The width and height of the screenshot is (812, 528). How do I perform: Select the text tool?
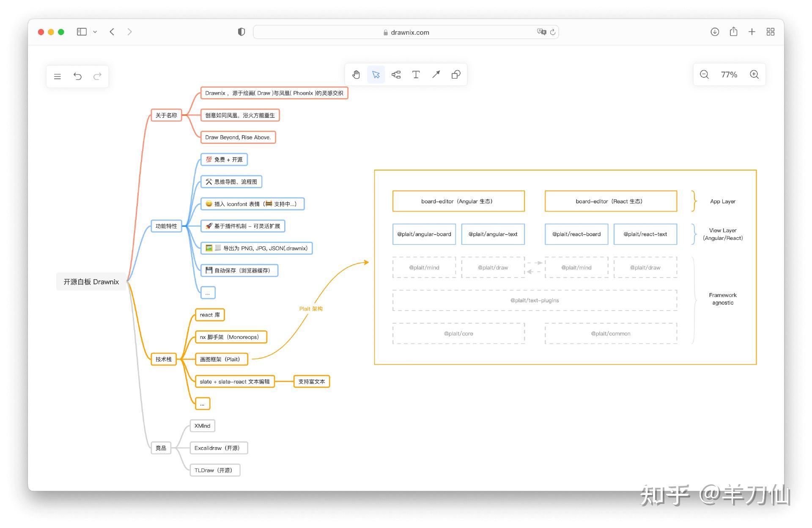416,75
